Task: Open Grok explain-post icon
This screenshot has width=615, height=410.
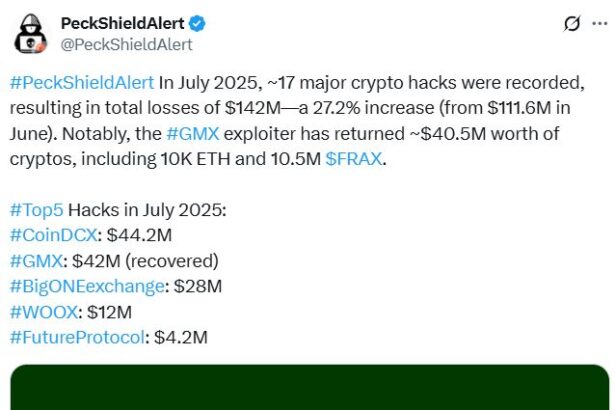Action: 572,24
